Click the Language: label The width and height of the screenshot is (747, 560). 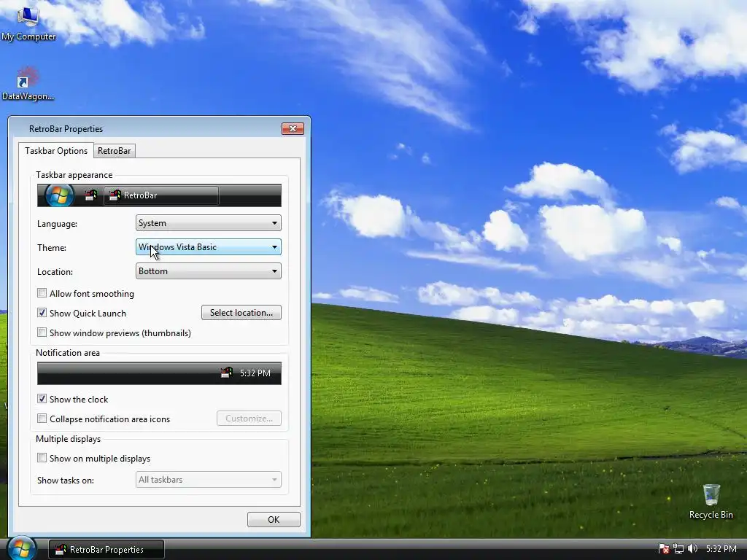tap(57, 224)
